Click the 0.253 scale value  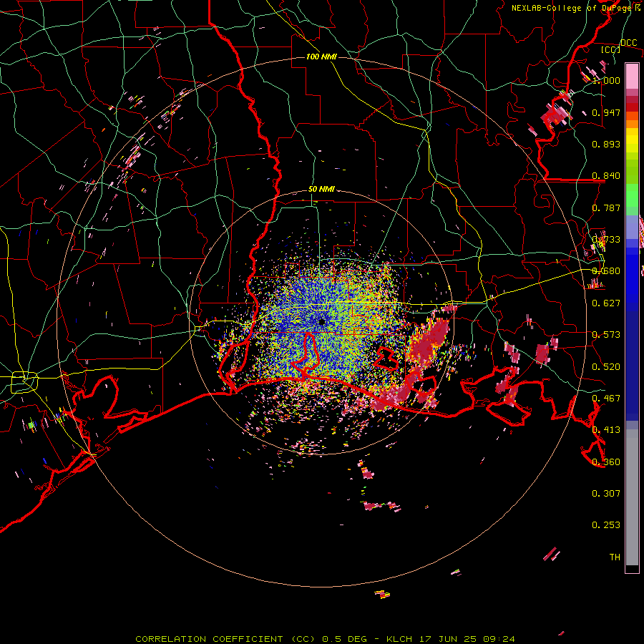[606, 525]
